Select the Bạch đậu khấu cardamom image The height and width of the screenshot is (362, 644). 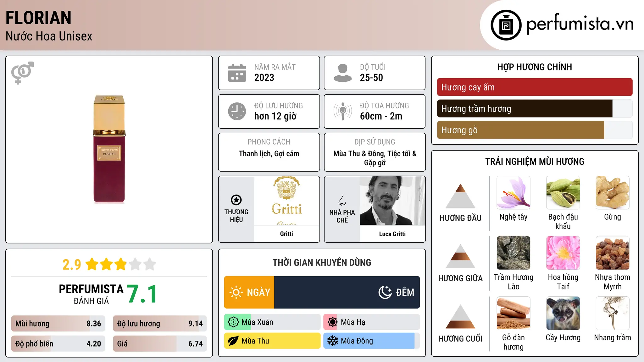(563, 192)
